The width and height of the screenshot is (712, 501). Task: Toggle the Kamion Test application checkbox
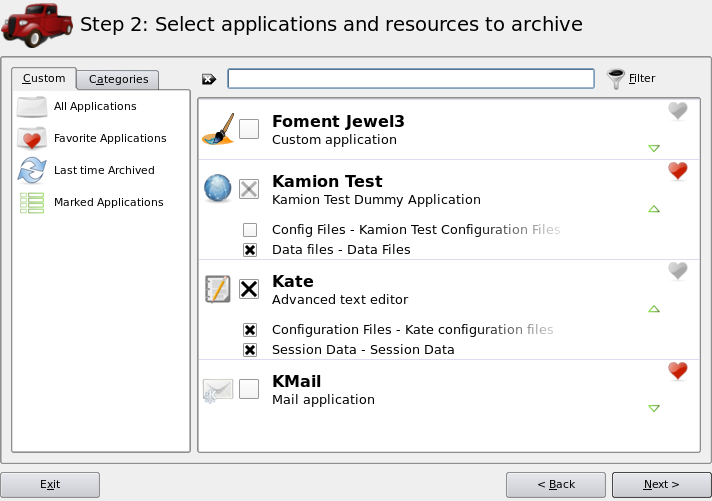click(249, 189)
